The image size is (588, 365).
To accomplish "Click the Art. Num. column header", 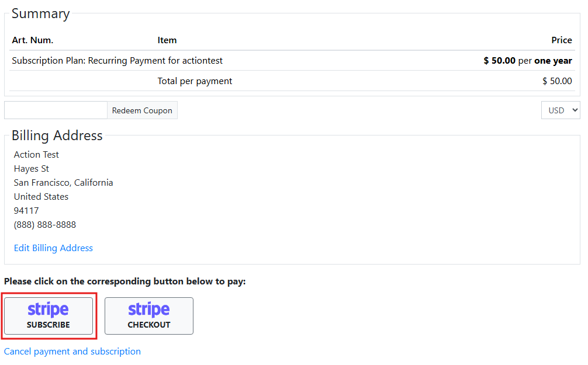I will click(33, 40).
